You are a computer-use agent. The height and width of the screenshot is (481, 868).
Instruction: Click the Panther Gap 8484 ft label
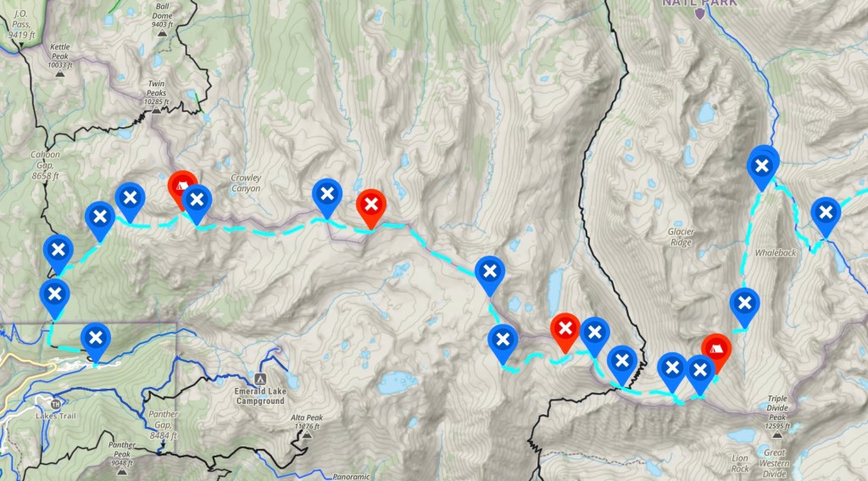coord(164,424)
